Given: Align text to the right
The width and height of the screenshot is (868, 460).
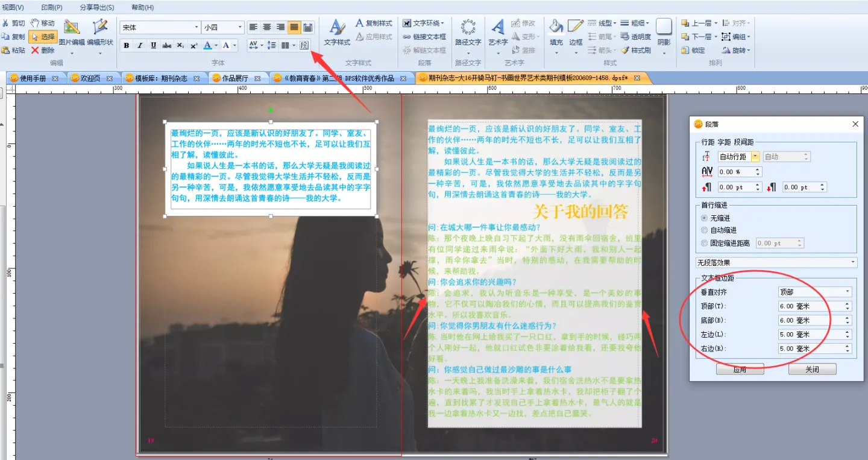Looking at the screenshot, I should click(x=280, y=27).
